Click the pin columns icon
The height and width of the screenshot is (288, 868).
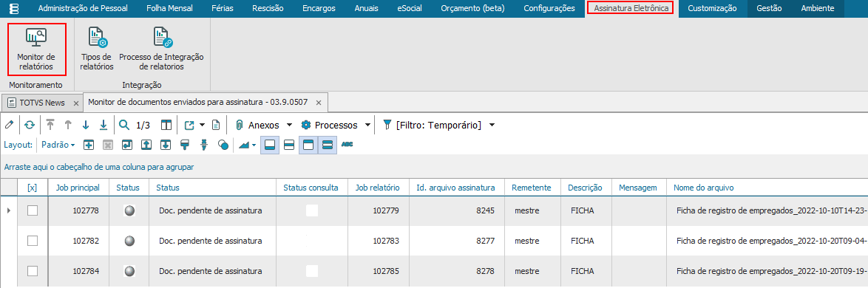tap(204, 145)
